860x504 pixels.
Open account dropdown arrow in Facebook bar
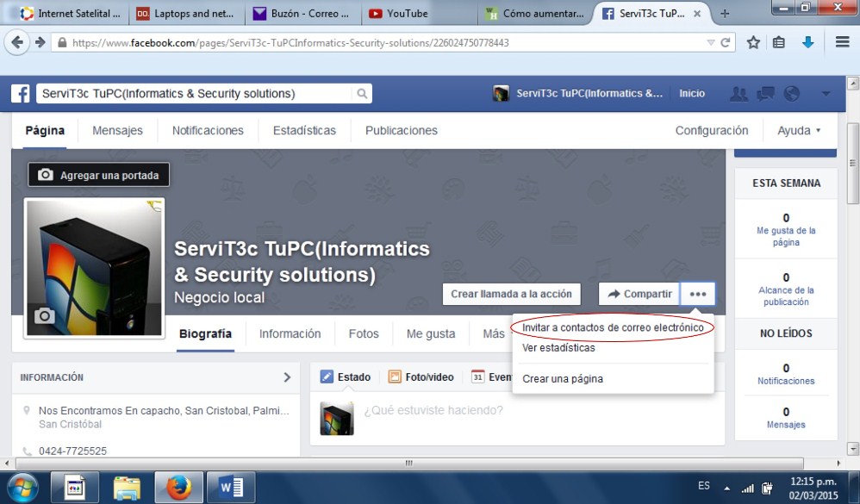click(x=826, y=94)
